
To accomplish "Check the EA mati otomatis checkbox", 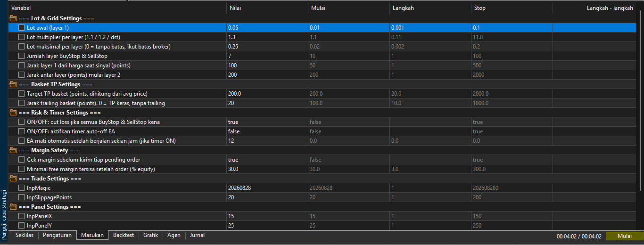I will coord(22,141).
